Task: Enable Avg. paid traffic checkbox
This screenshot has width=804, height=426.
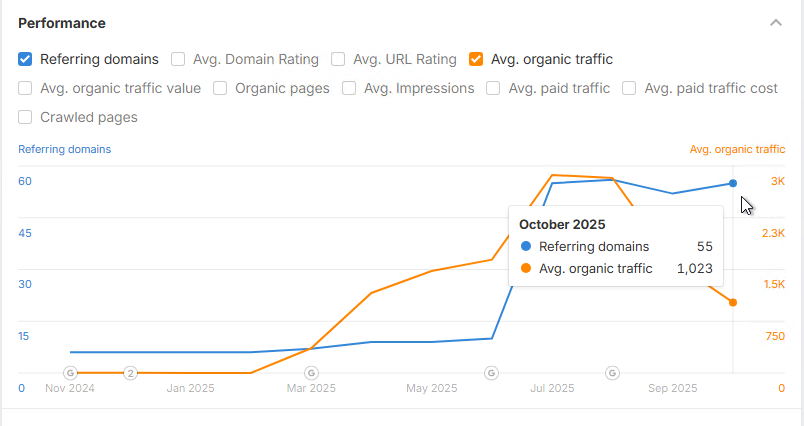Action: tap(493, 88)
